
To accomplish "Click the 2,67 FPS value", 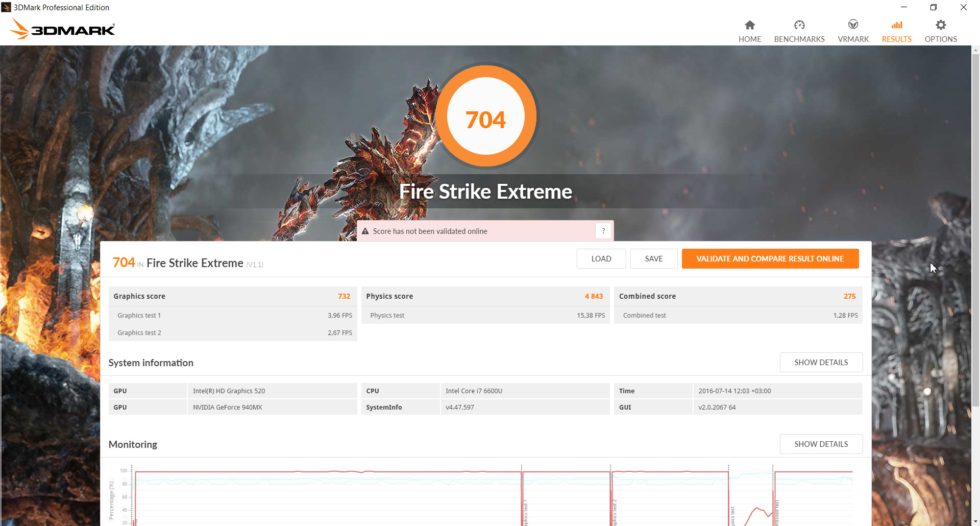I will pos(340,333).
